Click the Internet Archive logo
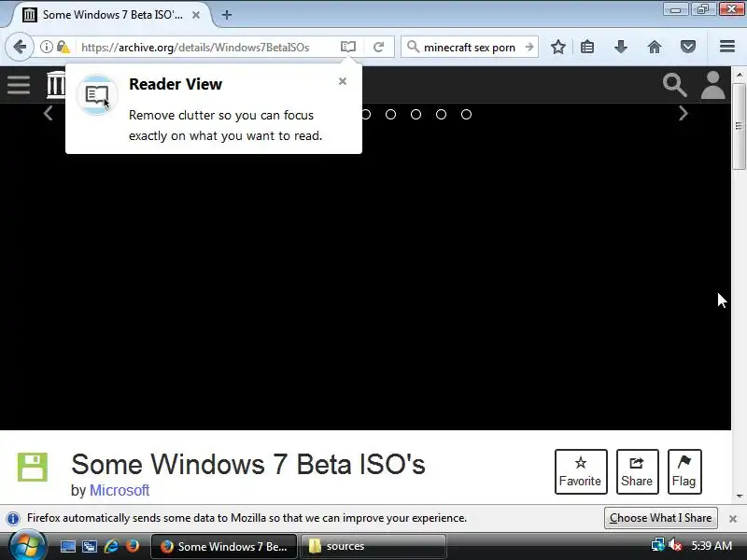Viewport: 747px width, 560px height. point(56,85)
